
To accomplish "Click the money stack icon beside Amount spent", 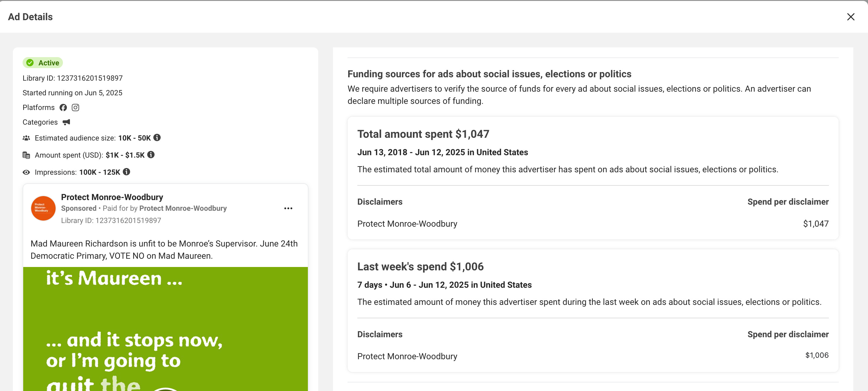I will 26,155.
